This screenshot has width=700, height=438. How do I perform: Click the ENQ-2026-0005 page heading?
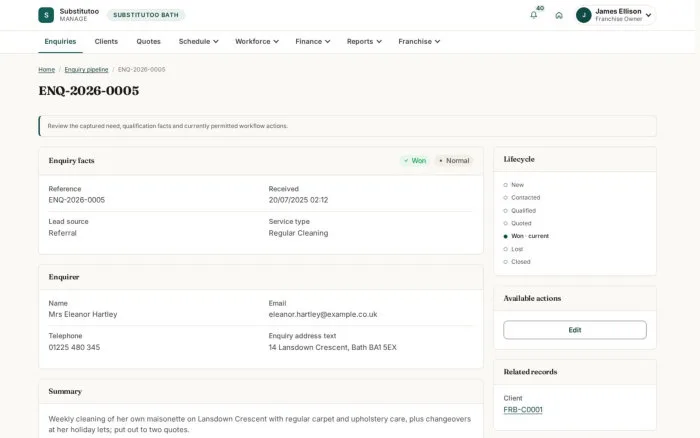click(x=89, y=91)
